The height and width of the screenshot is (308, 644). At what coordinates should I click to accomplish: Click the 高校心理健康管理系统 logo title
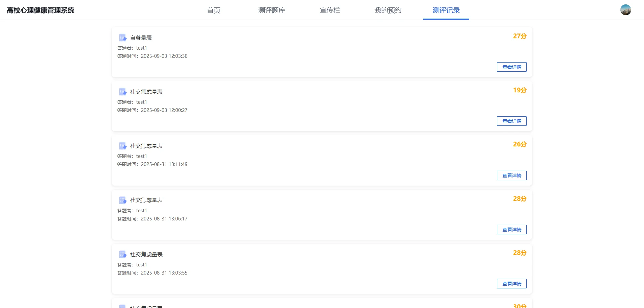40,10
